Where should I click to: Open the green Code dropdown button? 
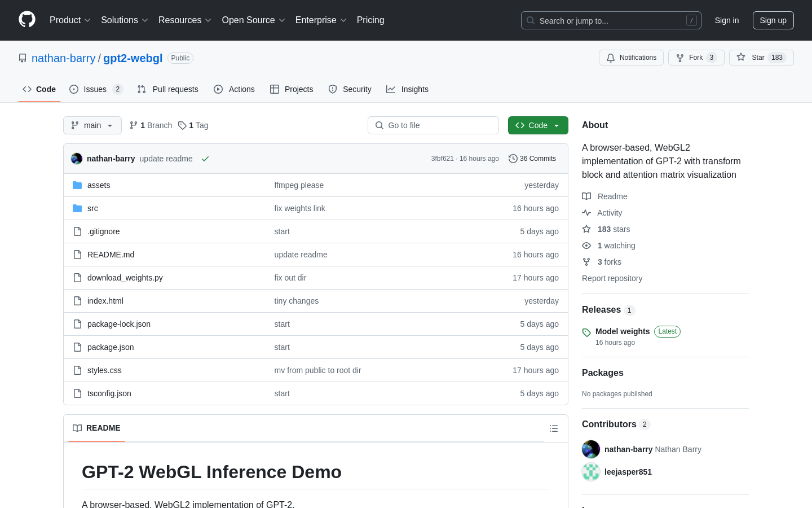pos(538,125)
